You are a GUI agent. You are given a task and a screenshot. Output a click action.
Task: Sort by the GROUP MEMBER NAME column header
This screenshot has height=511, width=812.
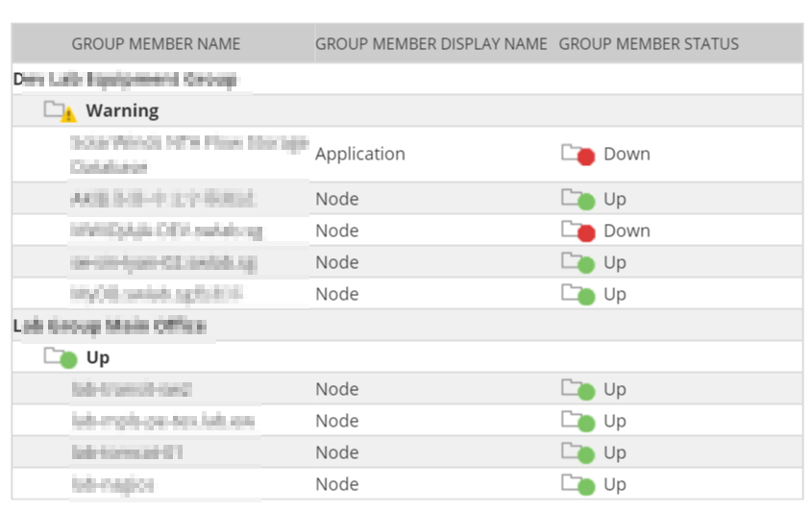pyautogui.click(x=156, y=44)
